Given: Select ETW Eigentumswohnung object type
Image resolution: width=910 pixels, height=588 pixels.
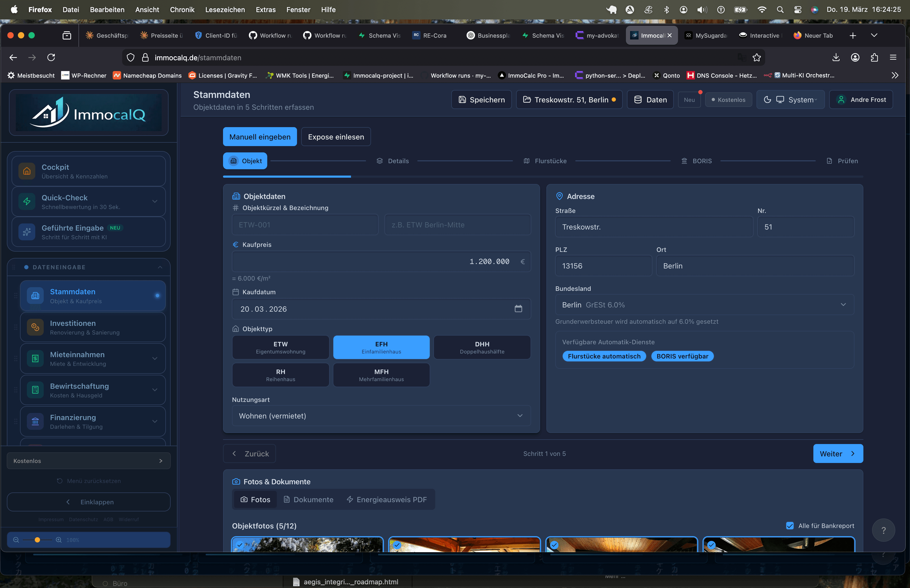Looking at the screenshot, I should (281, 347).
